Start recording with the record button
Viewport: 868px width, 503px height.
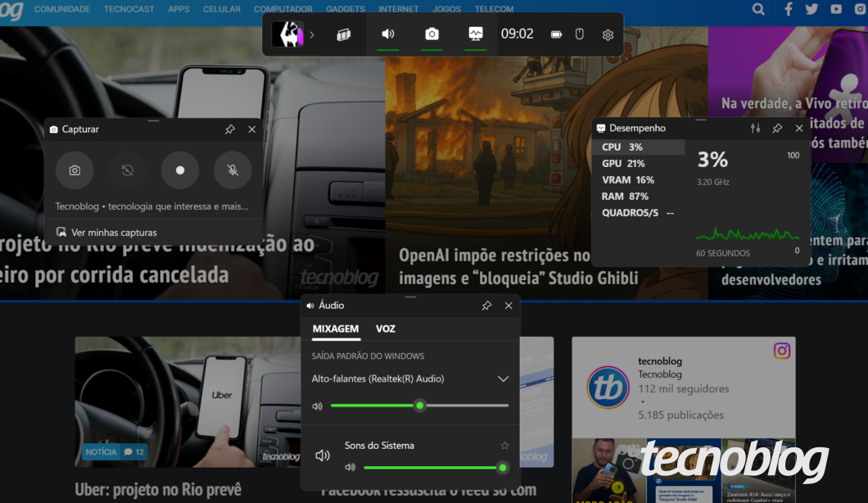pos(180,170)
